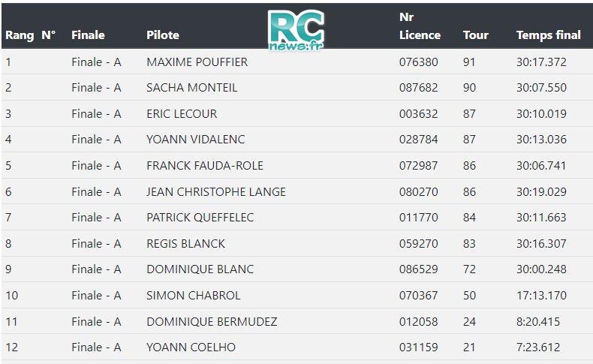
Task: Sort by the Rang column header
Action: [x=20, y=35]
